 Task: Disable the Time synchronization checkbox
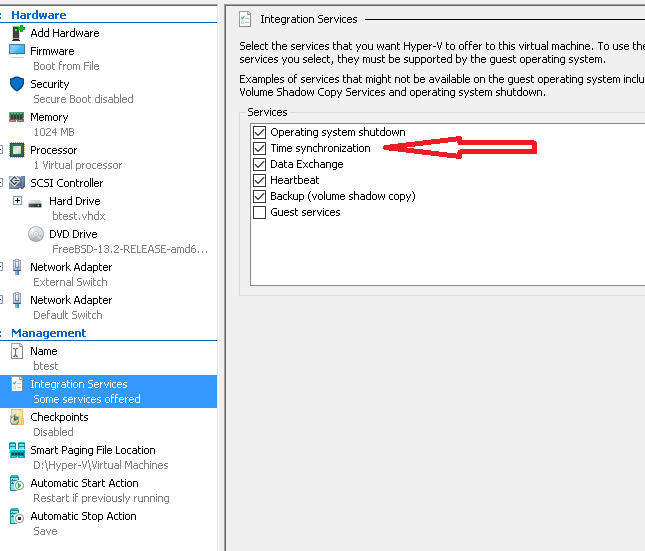[260, 148]
